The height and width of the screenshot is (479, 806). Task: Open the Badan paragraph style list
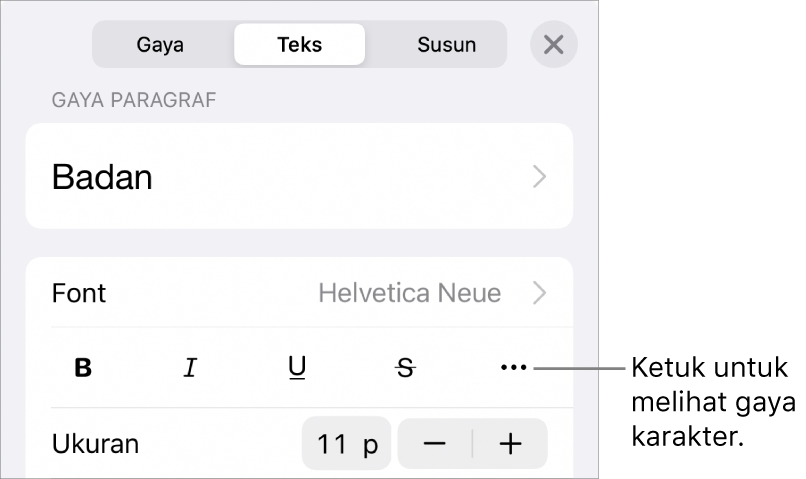click(x=299, y=176)
